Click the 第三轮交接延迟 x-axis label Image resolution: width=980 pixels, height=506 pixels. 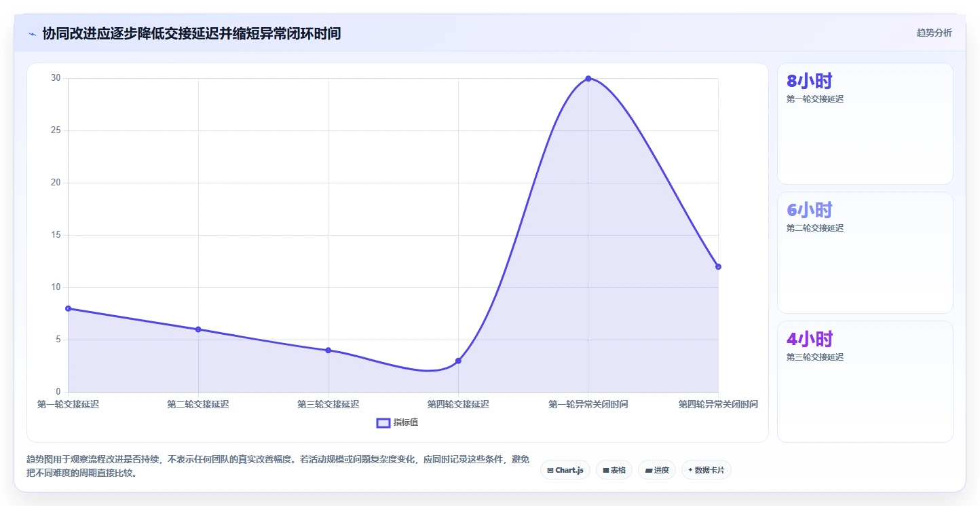point(328,404)
